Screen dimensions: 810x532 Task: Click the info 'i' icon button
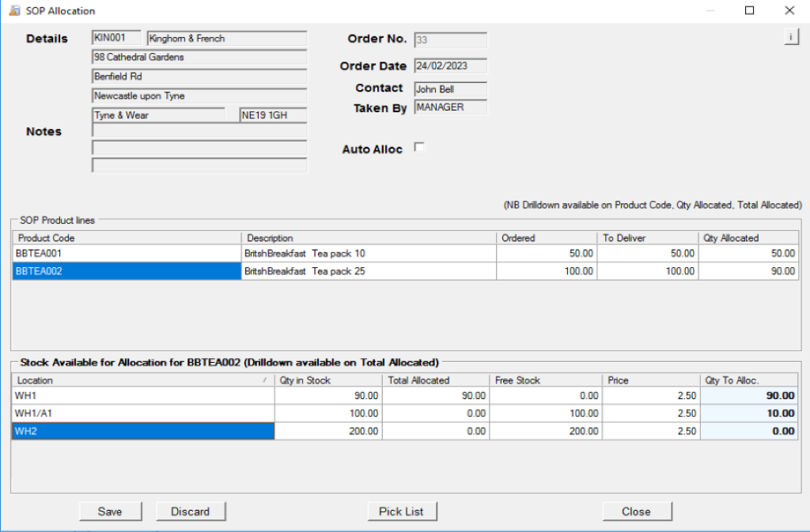point(791,37)
